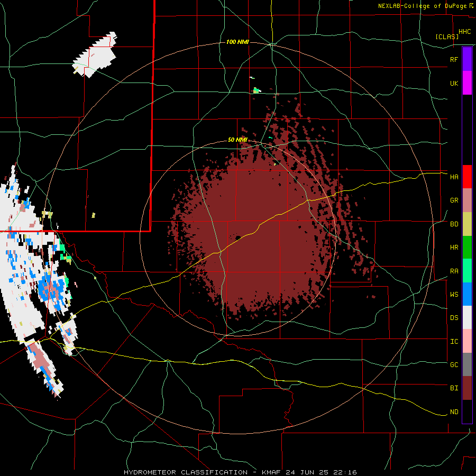Click the HYDROMETEOR CLASSIFICATION title text
476x476 pixels.
coord(186,472)
